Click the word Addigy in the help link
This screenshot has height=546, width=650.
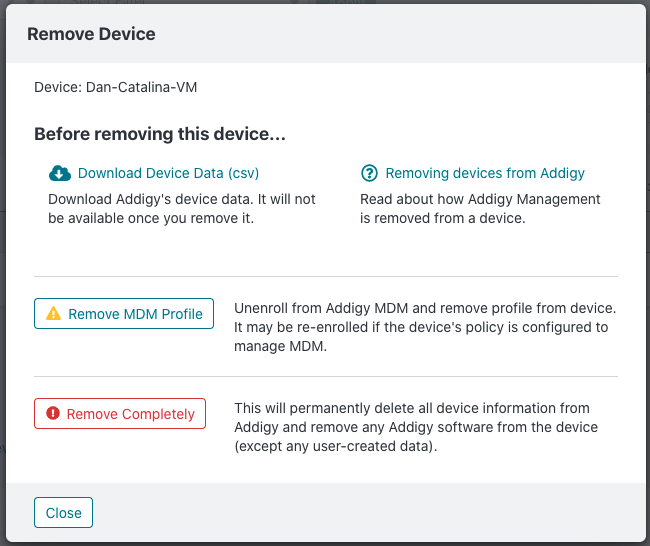coord(562,173)
